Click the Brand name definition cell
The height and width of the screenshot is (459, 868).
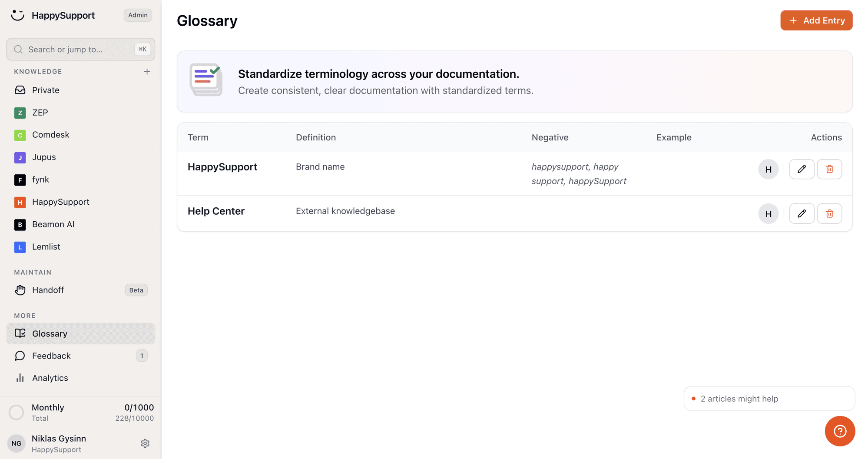pyautogui.click(x=320, y=167)
